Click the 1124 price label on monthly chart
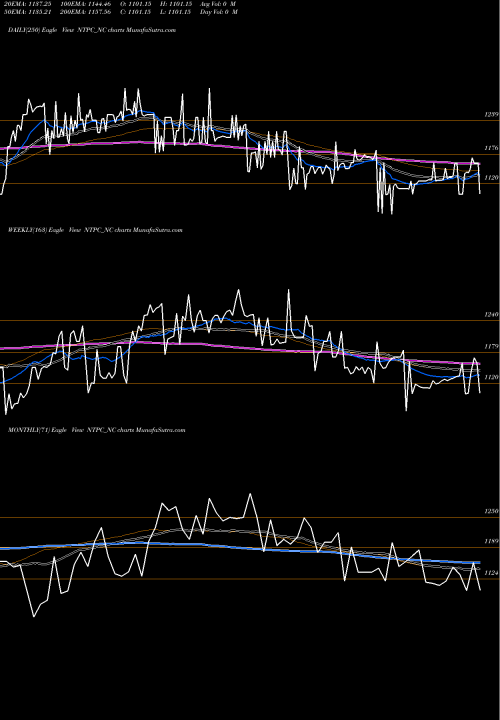The width and height of the screenshot is (500, 720). (x=491, y=573)
